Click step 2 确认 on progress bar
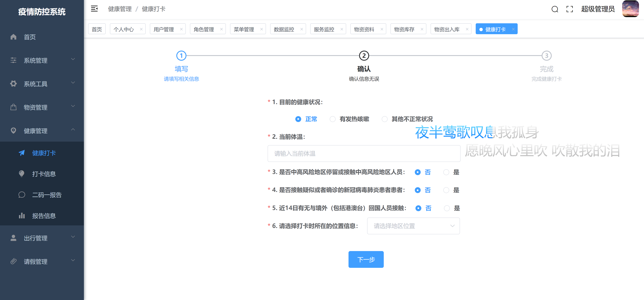 [x=364, y=56]
